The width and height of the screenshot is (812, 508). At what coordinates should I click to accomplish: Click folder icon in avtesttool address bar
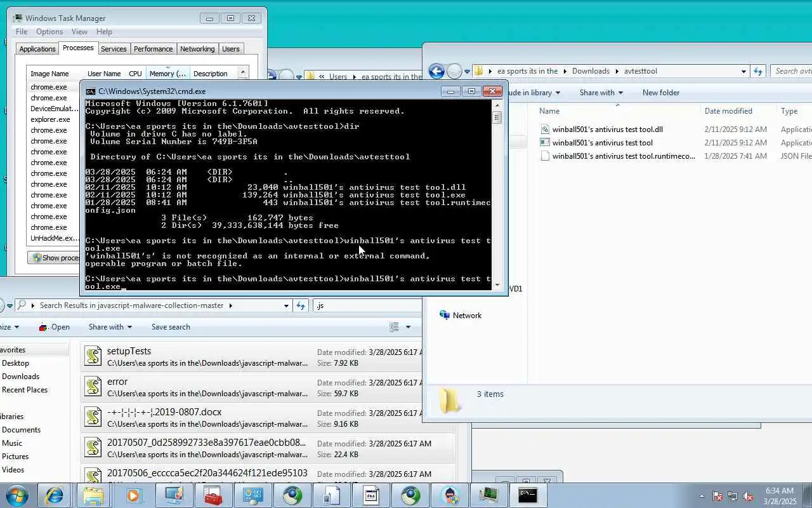coord(480,71)
